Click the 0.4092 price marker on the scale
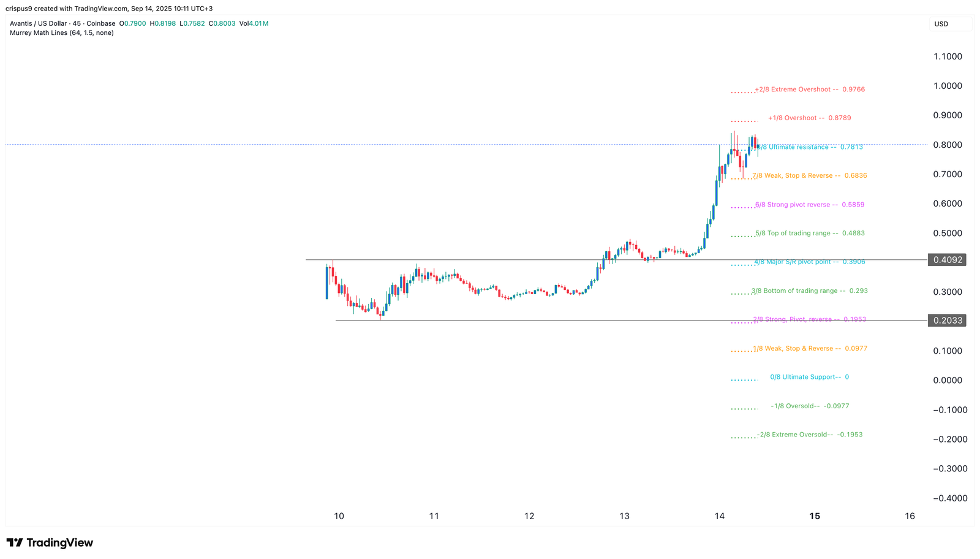Viewport: 980px width, 559px height. coord(947,259)
